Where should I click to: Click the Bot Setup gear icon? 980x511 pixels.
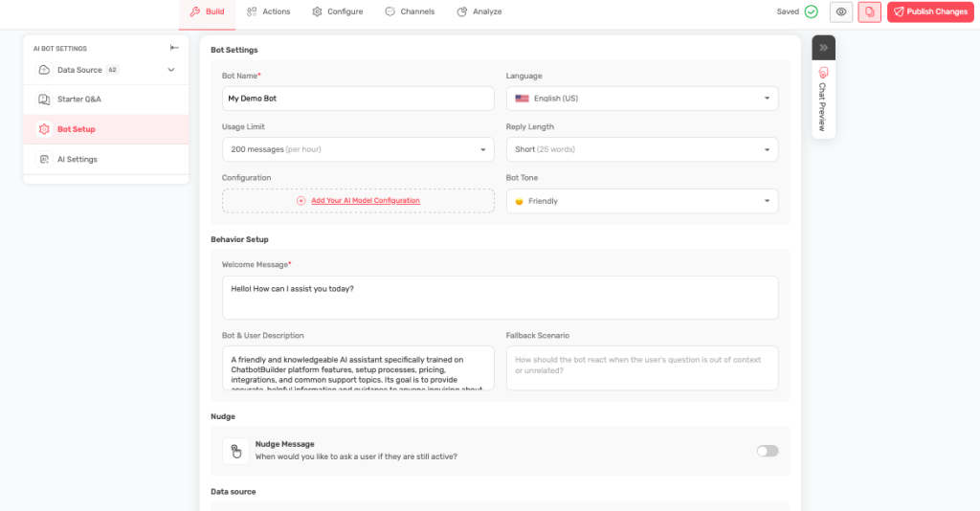(44, 129)
